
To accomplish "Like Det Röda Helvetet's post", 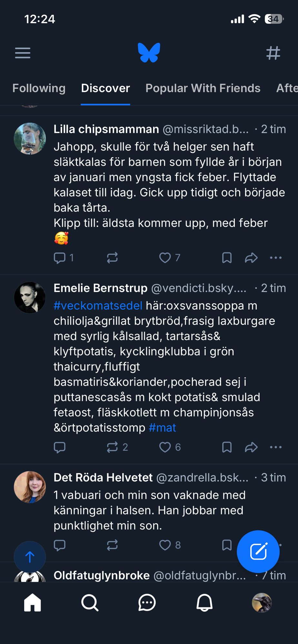I will pos(165,545).
